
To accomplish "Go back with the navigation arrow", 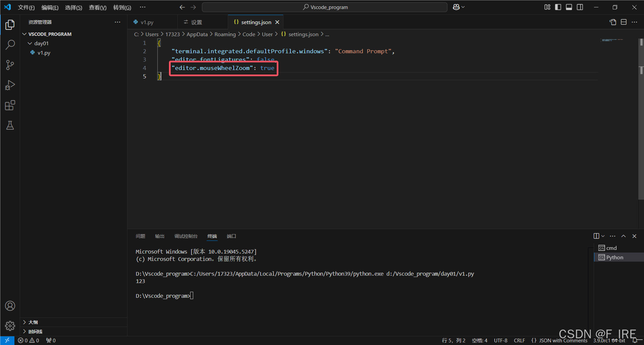I will (x=182, y=7).
